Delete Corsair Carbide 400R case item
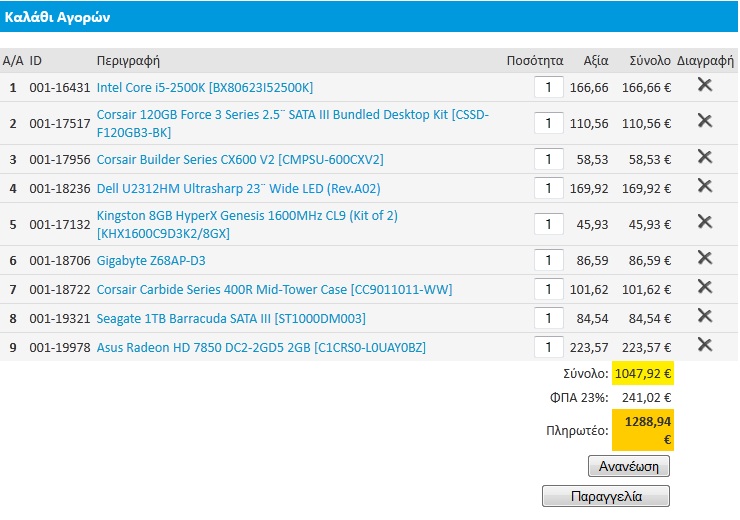 tap(705, 287)
